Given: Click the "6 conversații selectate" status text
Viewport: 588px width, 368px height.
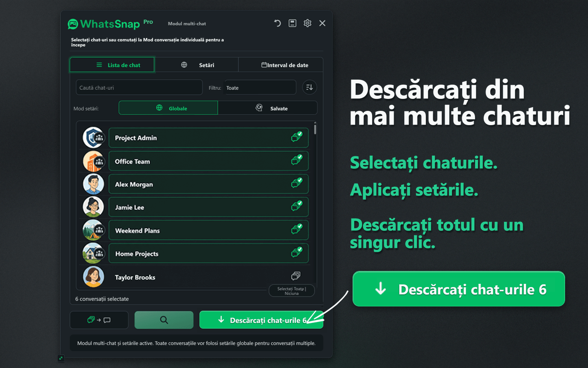Looking at the screenshot, I should (x=102, y=299).
